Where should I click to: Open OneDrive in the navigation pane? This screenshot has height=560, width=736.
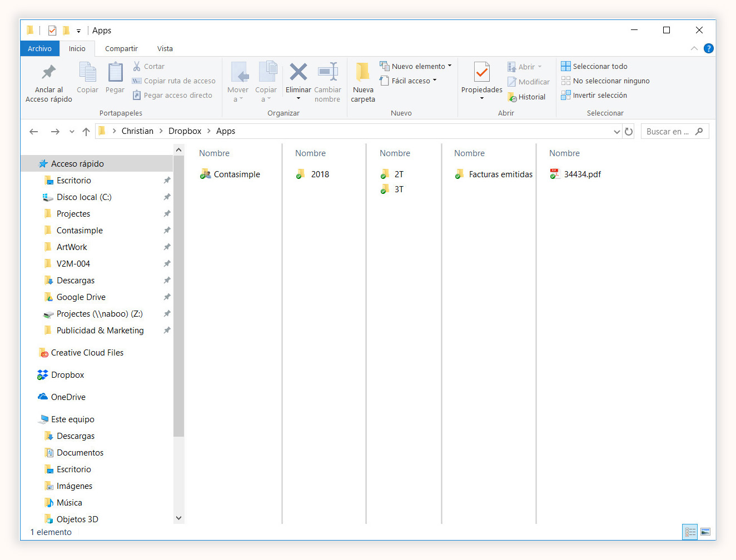point(62,397)
